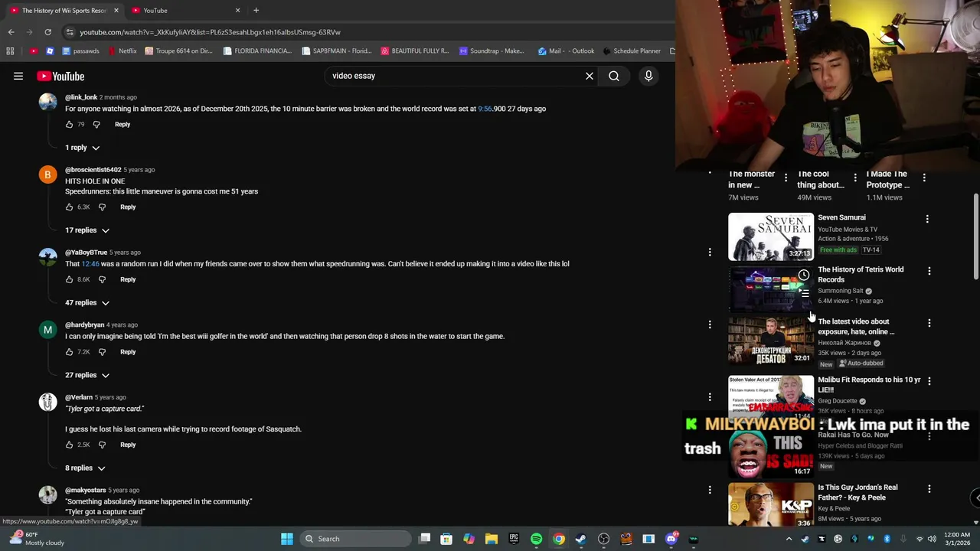This screenshot has height=551, width=980.
Task: Dislike the @hardybryan comment
Action: (x=102, y=352)
